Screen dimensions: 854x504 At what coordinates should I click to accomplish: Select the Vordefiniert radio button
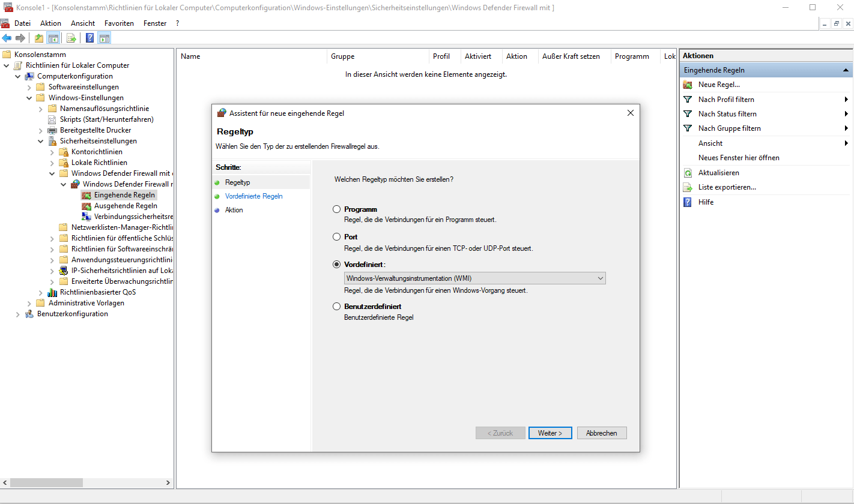pos(337,265)
